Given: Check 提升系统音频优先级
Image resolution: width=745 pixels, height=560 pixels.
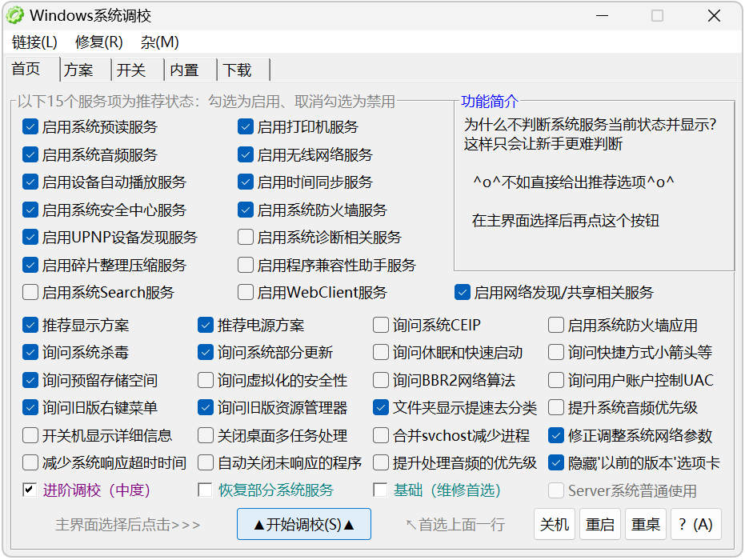Looking at the screenshot, I should [x=556, y=407].
